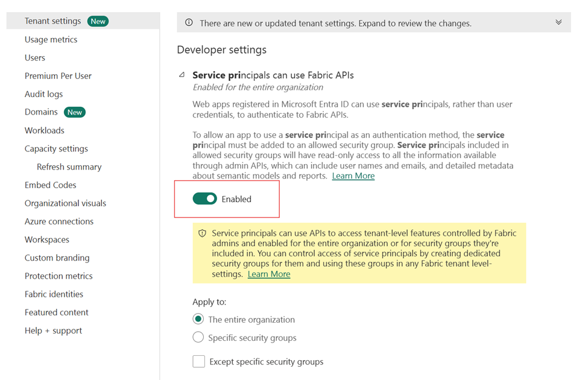Click the shield icon in the yellow warning box

coord(202,233)
